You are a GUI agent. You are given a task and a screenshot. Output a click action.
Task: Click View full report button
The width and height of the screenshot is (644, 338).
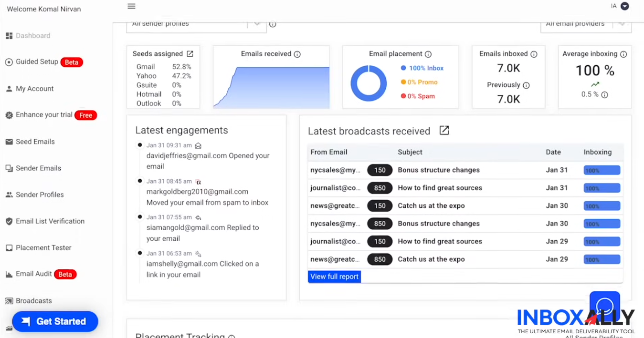(x=334, y=277)
